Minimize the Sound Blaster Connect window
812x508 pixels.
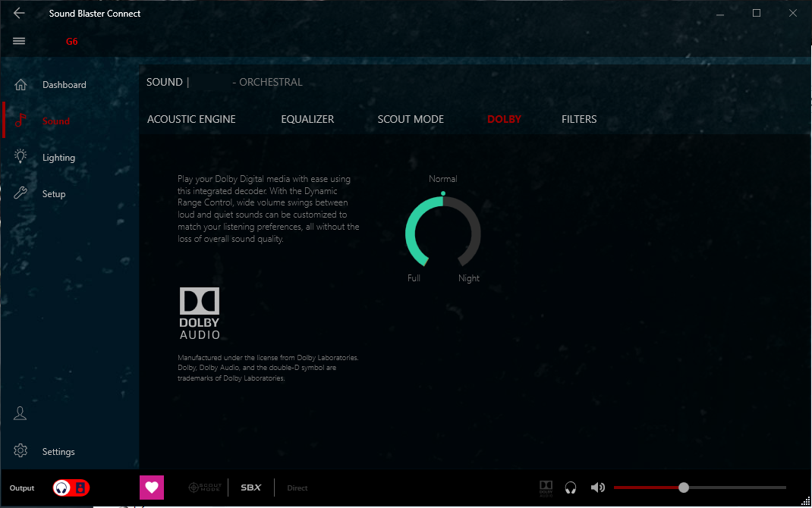point(720,14)
